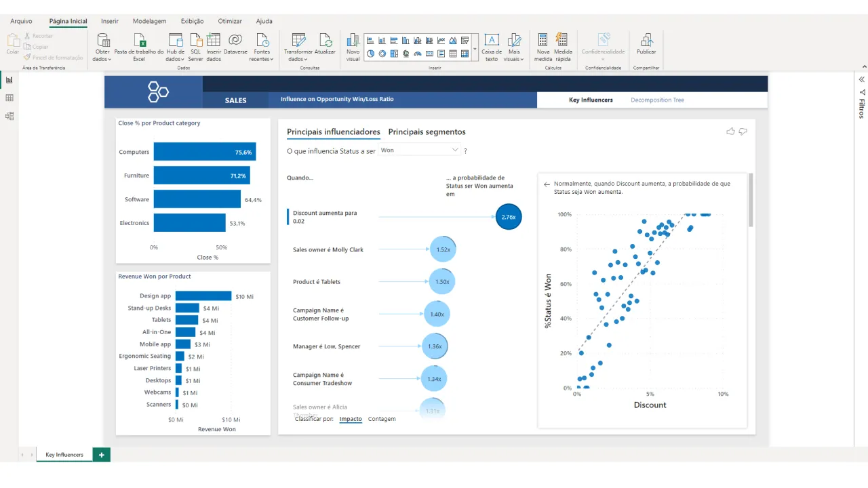Switch to the Otimizar ribbon tab
The image size is (868, 488).
click(x=230, y=21)
